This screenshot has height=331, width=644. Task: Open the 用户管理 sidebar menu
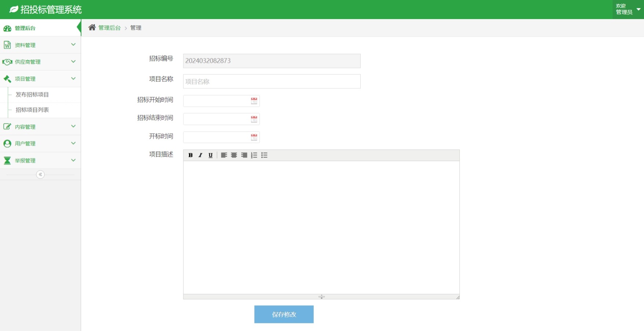[x=40, y=143]
